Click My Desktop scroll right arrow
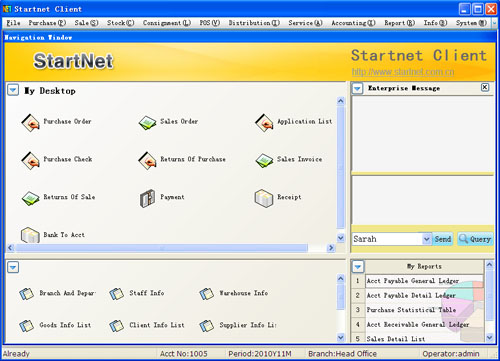 click(x=331, y=248)
